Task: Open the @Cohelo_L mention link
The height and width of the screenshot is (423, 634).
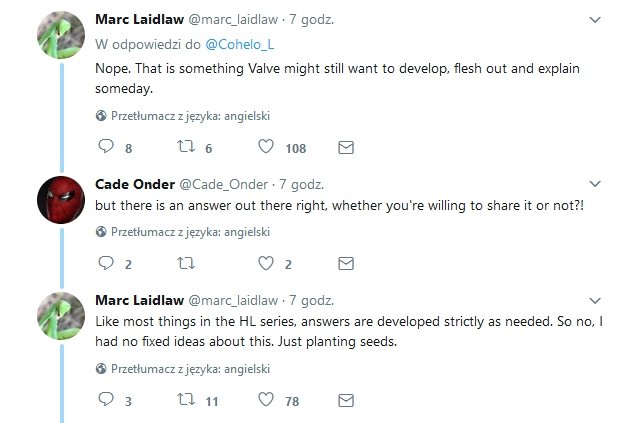Action: [x=240, y=44]
